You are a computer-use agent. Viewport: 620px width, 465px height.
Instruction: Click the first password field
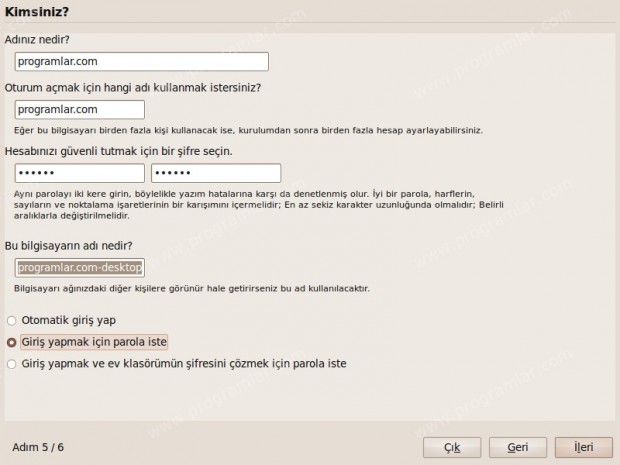[80, 173]
